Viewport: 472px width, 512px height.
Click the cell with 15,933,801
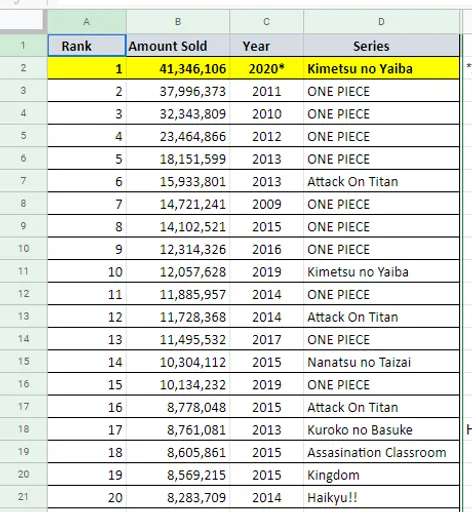[x=178, y=181]
